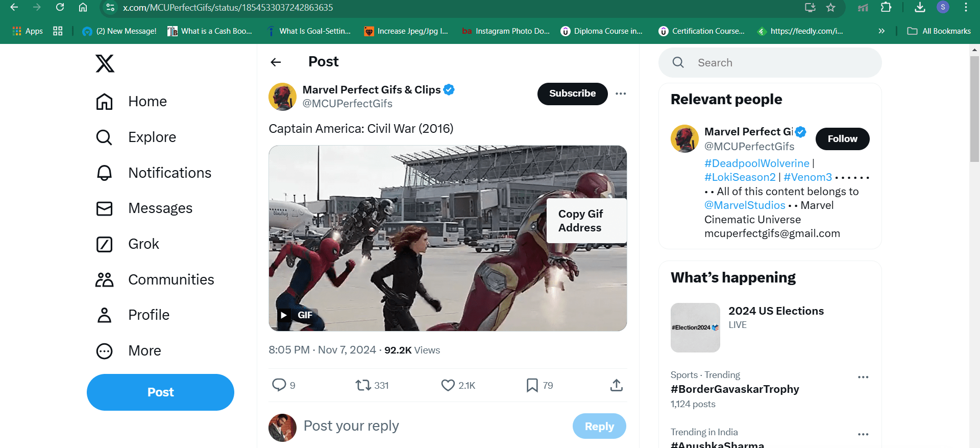Image resolution: width=980 pixels, height=448 pixels.
Task: Share the post via share icon
Action: (x=617, y=385)
